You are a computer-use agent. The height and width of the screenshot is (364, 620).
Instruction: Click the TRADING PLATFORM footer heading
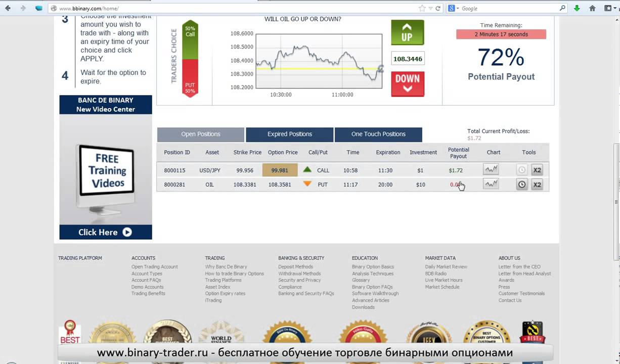pos(80,258)
